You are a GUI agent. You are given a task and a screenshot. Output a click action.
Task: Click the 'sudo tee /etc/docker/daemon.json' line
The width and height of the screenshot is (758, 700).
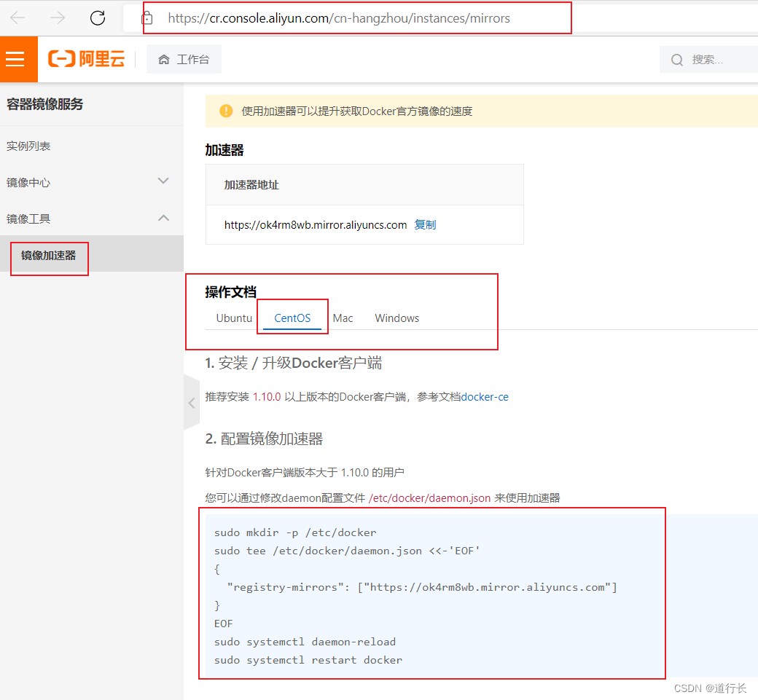347,551
